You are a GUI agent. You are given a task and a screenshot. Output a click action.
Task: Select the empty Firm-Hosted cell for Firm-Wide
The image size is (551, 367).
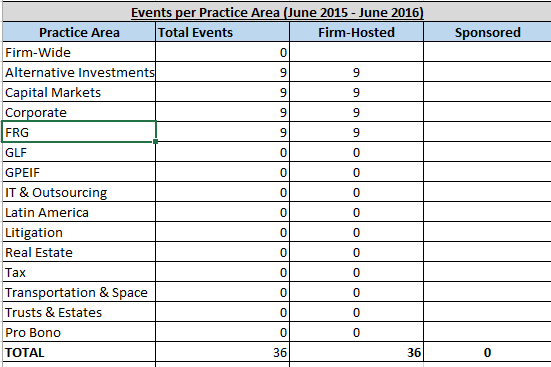(356, 52)
